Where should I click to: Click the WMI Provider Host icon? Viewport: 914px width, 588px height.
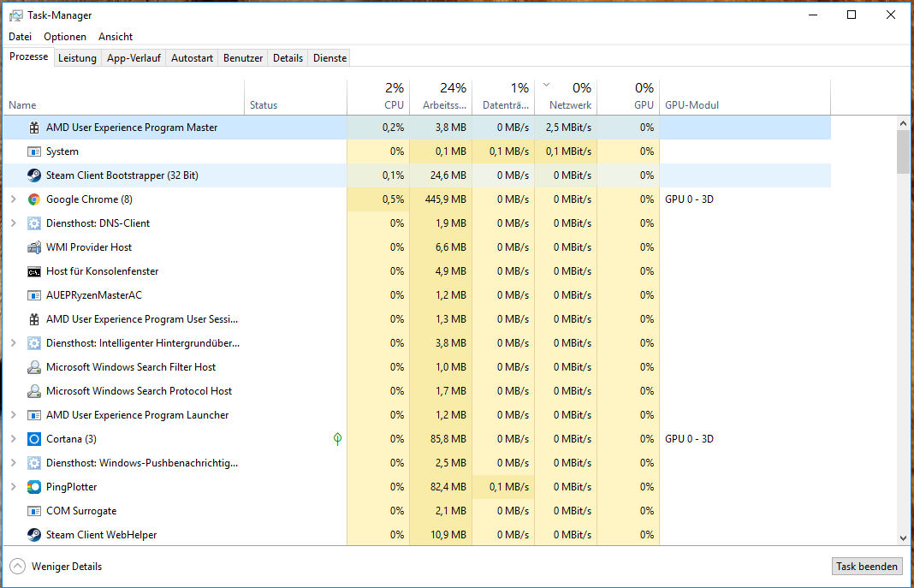click(x=34, y=247)
